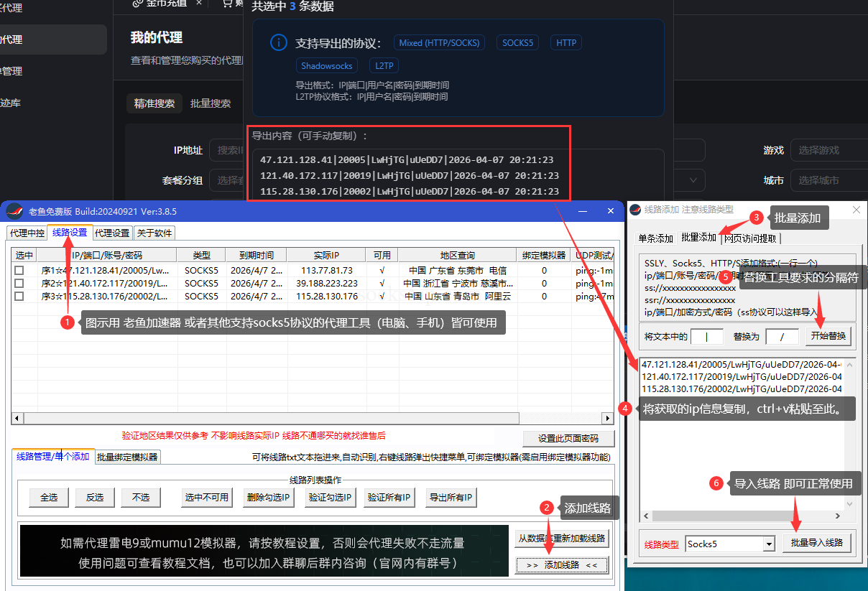Click inside the 替换为 input field
This screenshot has width=868, height=591.
[x=782, y=335]
